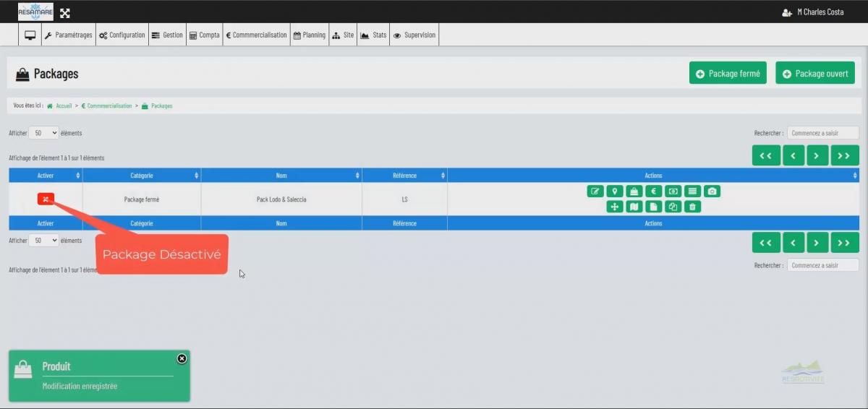Image resolution: width=868 pixels, height=409 pixels.
Task: Duplicate the package with the copy icon
Action: [673, 207]
